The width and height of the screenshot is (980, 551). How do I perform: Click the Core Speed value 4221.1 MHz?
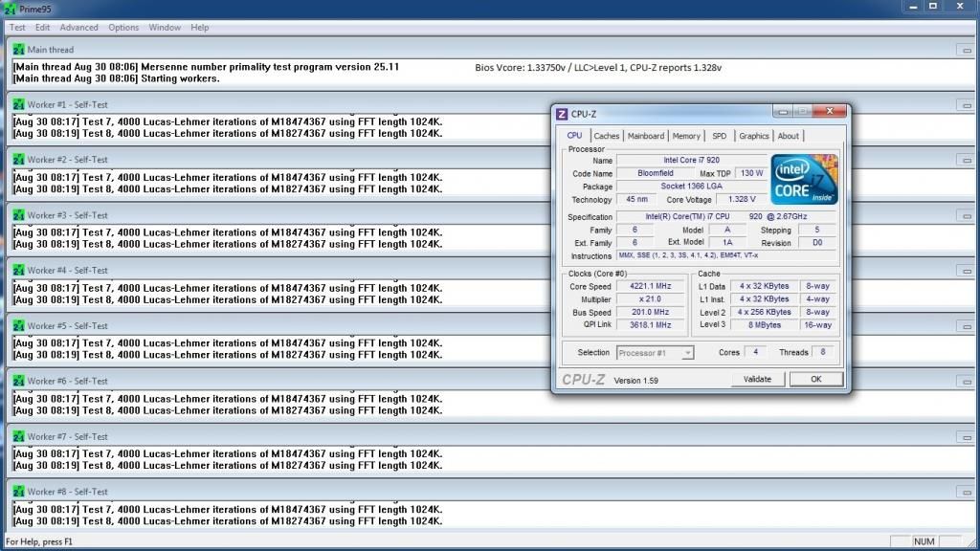(651, 286)
